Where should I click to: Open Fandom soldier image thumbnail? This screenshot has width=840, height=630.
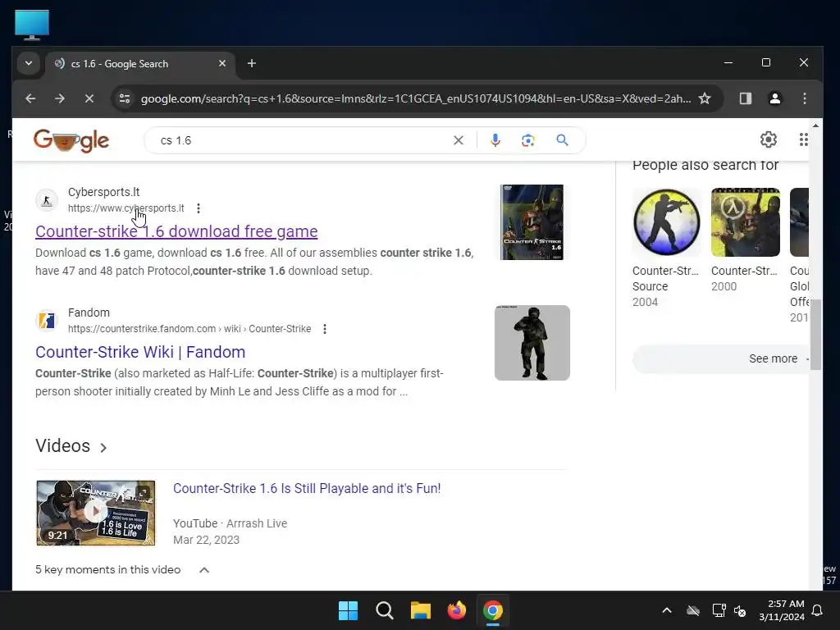point(532,343)
